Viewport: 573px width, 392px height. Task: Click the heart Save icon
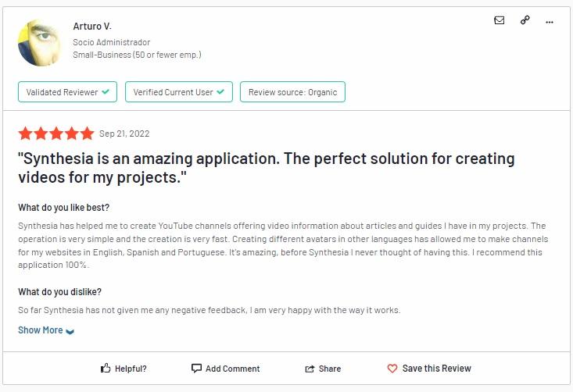[392, 369]
